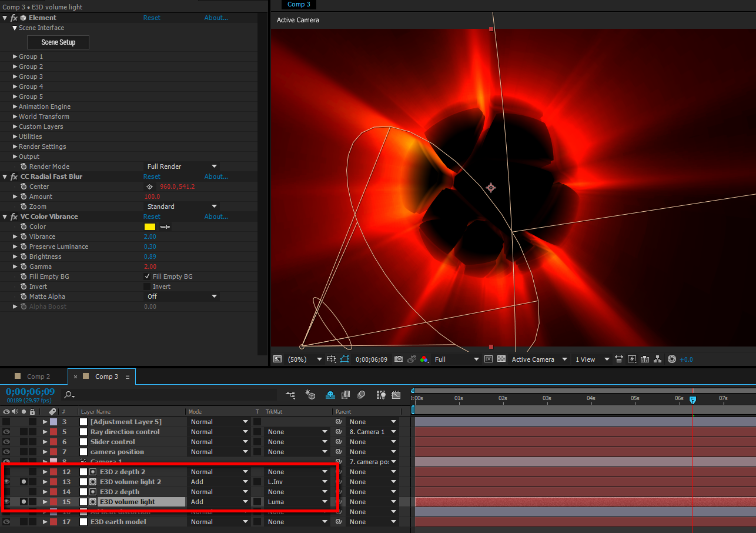Reset the VC Color Vibrance effect
756x533 pixels.
152,216
